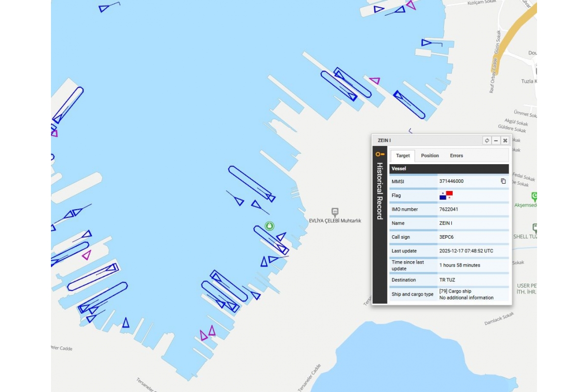Select the green circular vessel marker
The height and width of the screenshot is (392, 588).
coord(269,226)
